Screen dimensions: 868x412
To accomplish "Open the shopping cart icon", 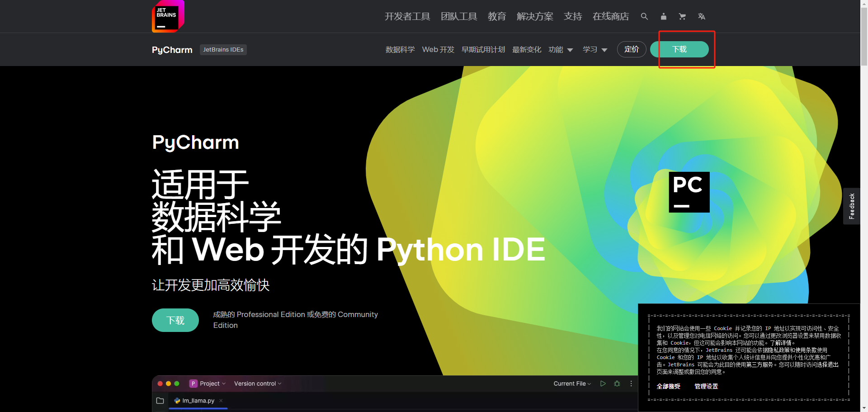I will tap(682, 16).
